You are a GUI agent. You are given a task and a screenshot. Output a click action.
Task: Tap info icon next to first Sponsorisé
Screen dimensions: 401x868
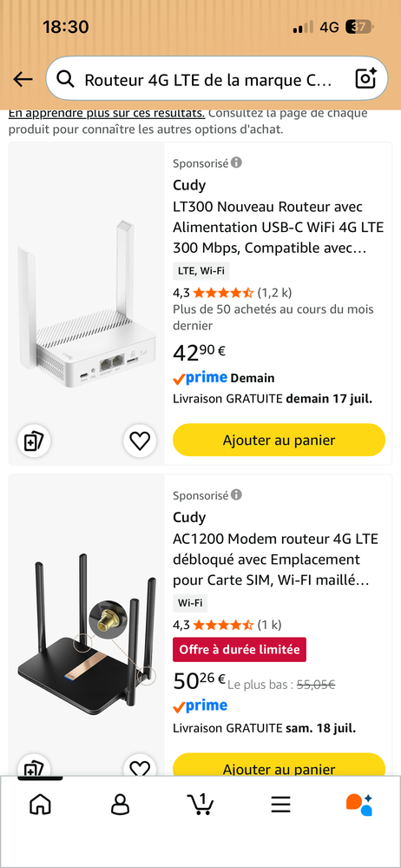[237, 162]
